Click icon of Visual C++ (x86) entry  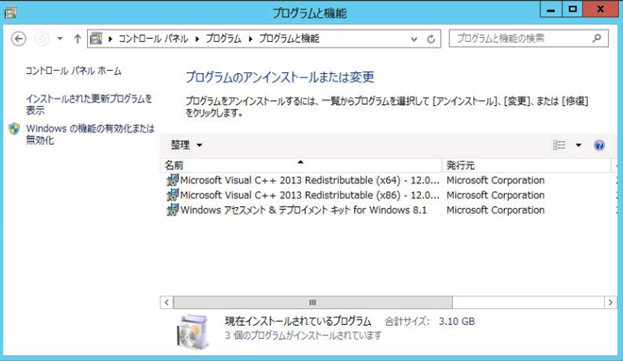click(172, 195)
